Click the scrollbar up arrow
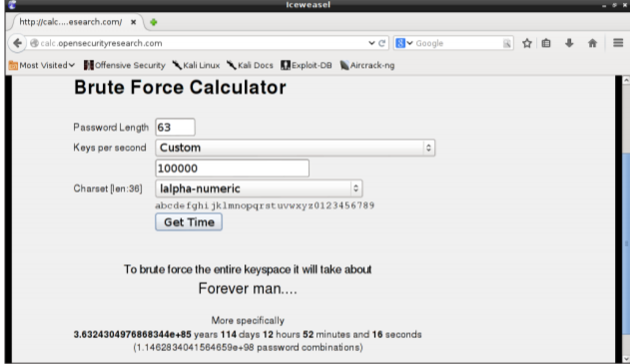630x364 pixels. point(626,80)
